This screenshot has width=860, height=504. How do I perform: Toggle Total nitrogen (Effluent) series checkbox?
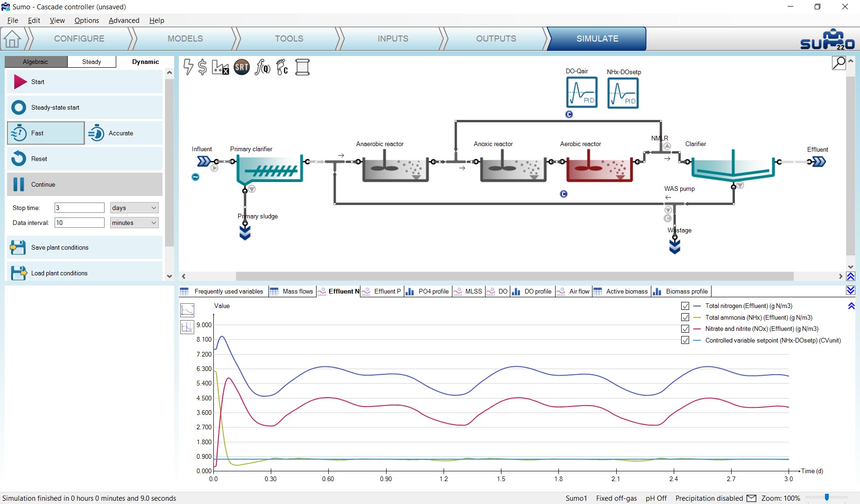tap(685, 306)
